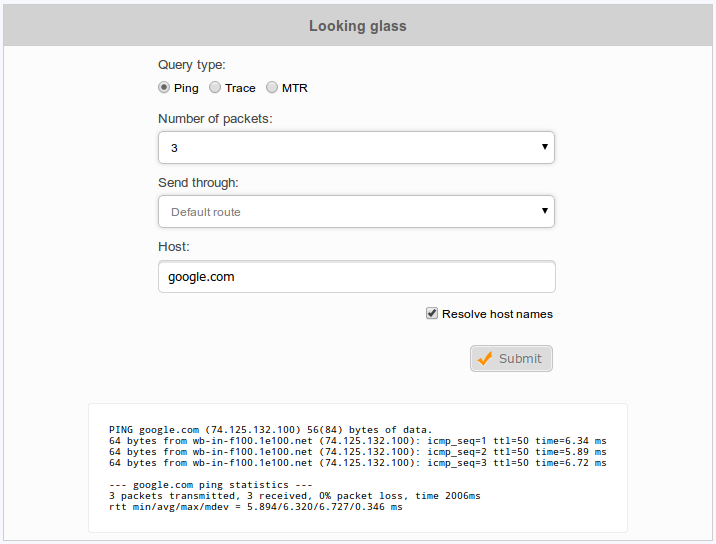Open the Number of packets dropdown
Viewport: 716px width, 544px height.
click(356, 148)
